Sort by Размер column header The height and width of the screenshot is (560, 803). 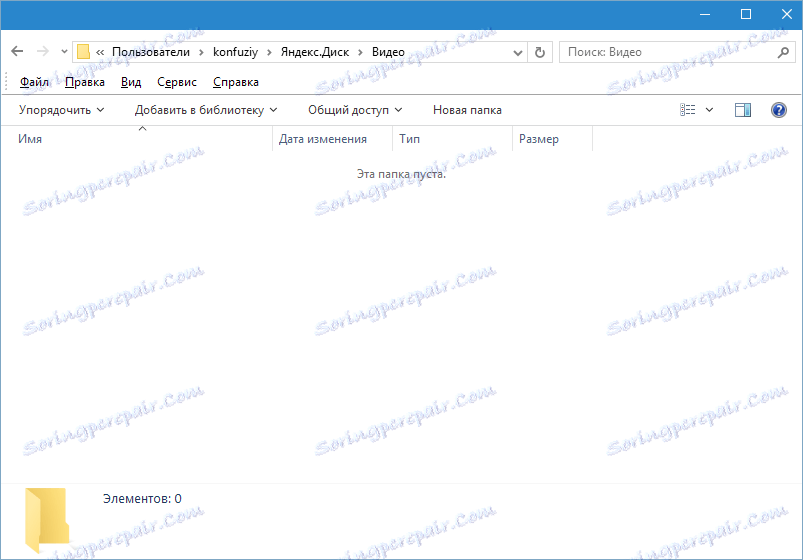coord(552,139)
